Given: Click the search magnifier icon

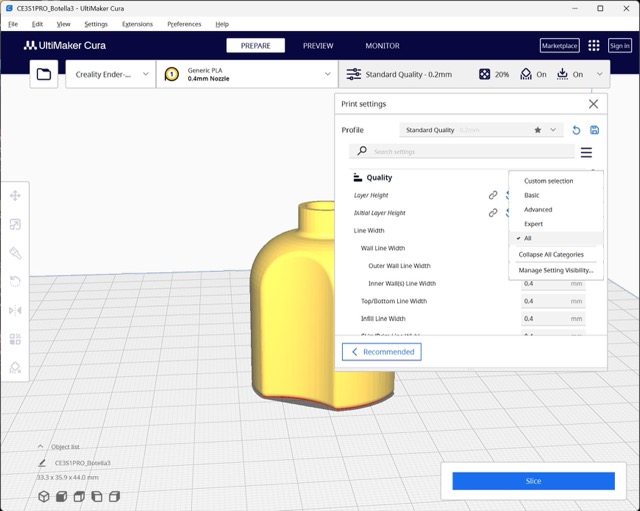Looking at the screenshot, I should (362, 151).
